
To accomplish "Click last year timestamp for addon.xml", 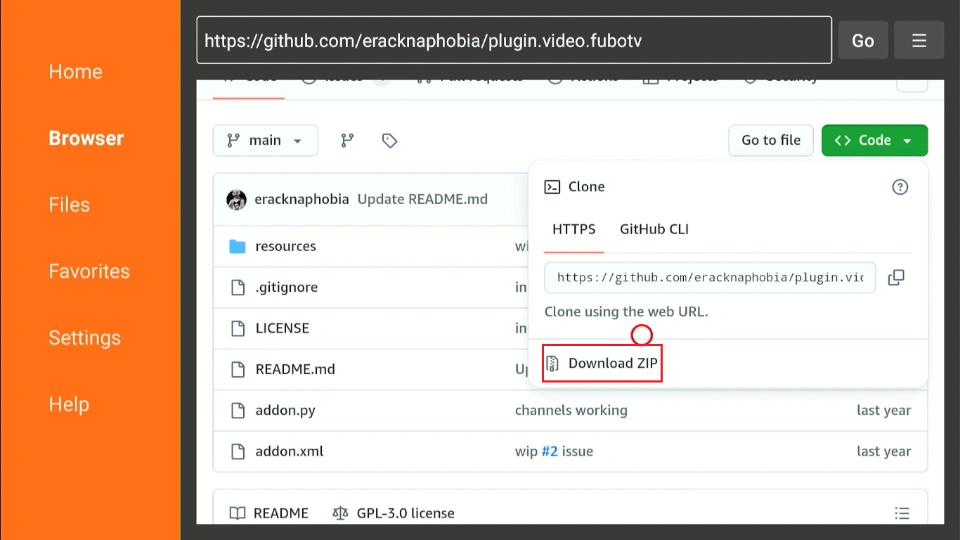I will (883, 451).
